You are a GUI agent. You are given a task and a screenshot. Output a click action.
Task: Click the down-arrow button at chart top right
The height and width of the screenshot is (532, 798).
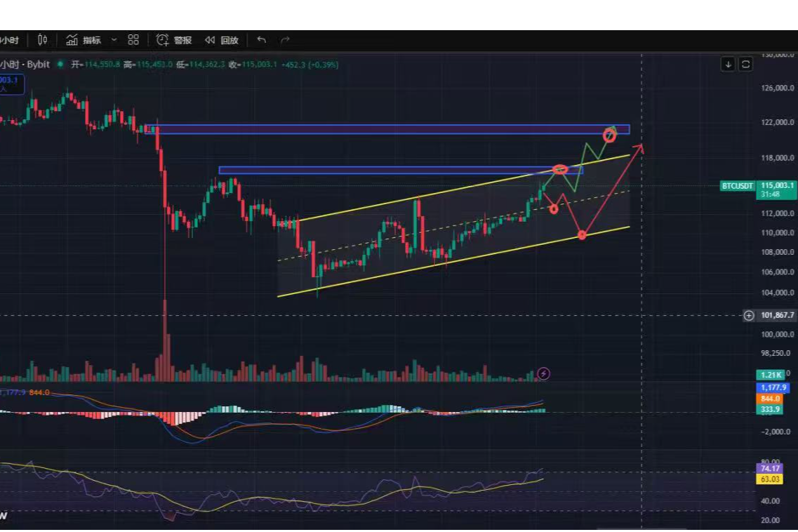(x=729, y=64)
